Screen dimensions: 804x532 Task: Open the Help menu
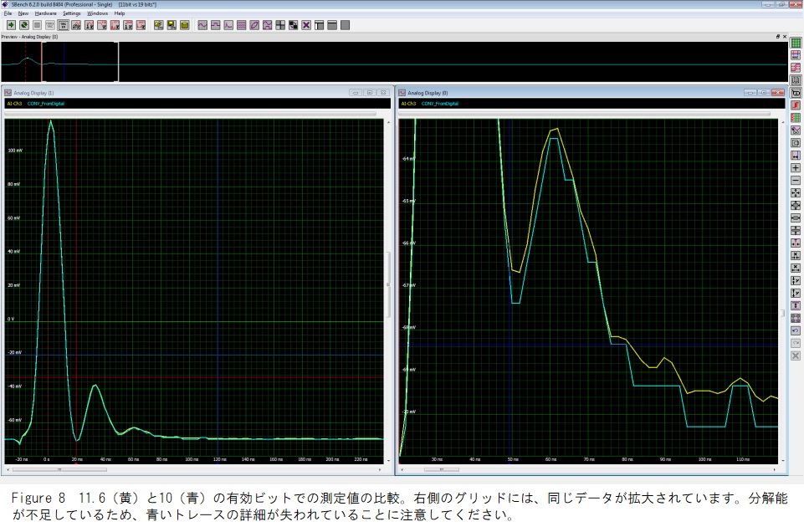(x=120, y=13)
